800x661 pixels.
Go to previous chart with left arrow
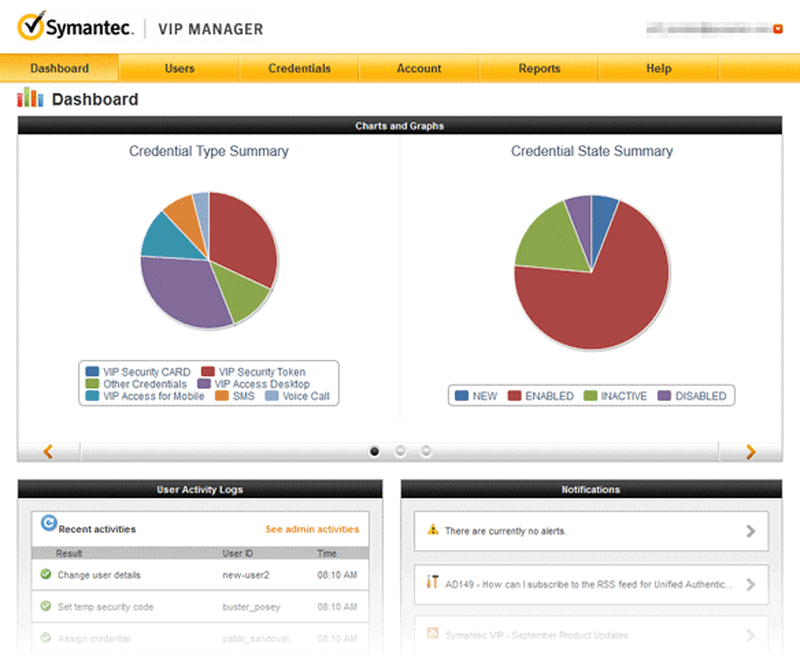click(x=48, y=452)
